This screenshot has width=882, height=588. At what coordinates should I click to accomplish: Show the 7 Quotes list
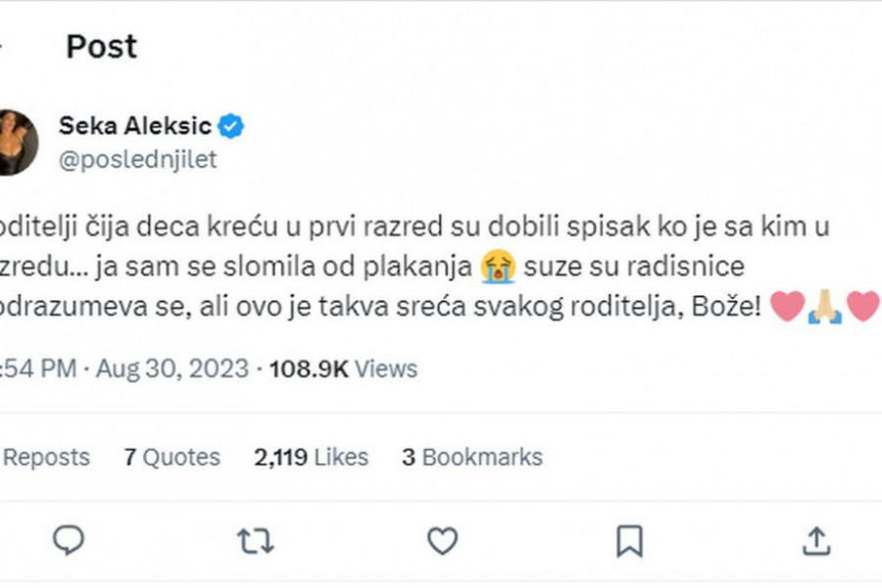pos(171,457)
